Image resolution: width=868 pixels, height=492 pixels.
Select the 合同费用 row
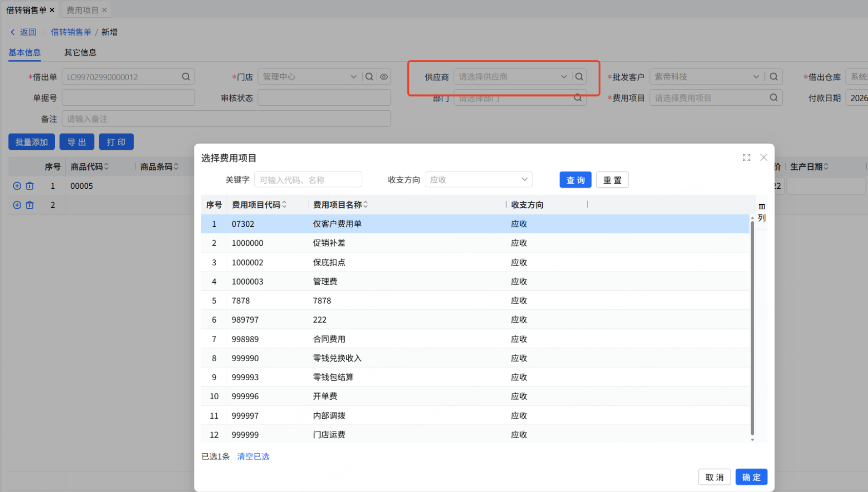[x=475, y=339]
